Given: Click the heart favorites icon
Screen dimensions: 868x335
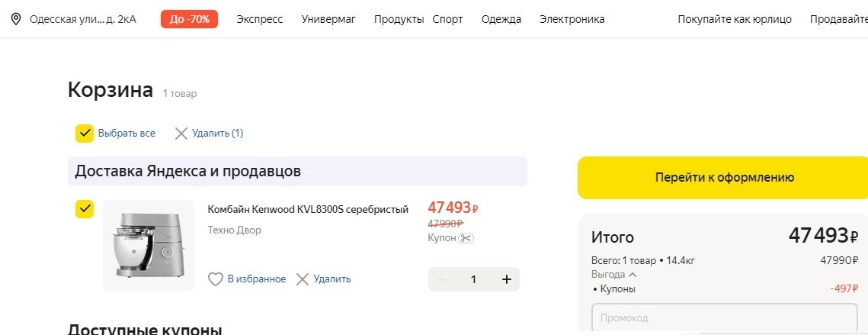Looking at the screenshot, I should [216, 279].
